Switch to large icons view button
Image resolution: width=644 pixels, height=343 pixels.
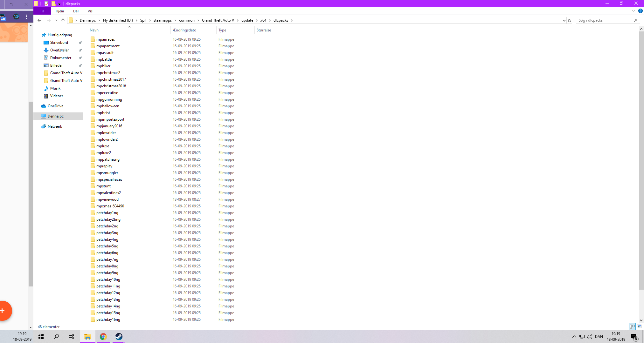(639, 326)
